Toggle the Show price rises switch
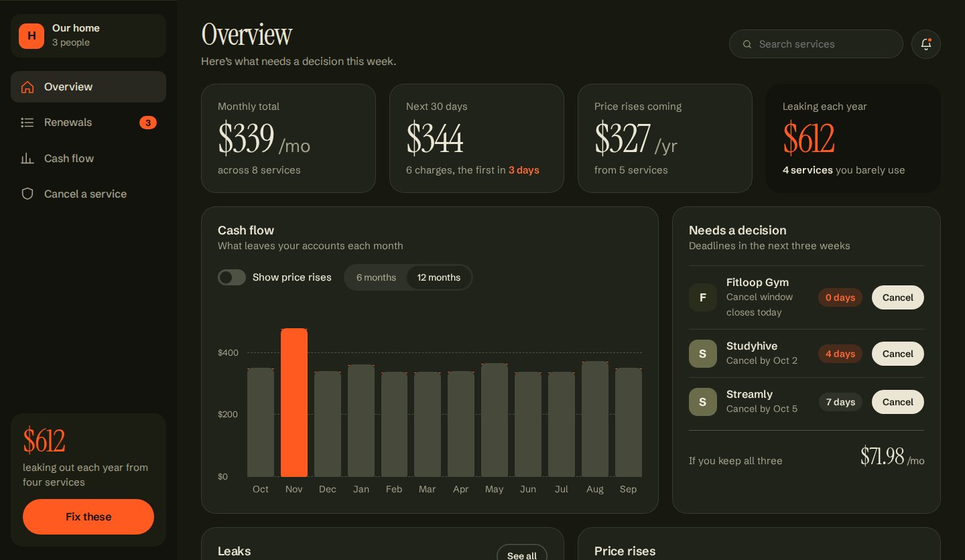The height and width of the screenshot is (560, 965). tap(232, 277)
